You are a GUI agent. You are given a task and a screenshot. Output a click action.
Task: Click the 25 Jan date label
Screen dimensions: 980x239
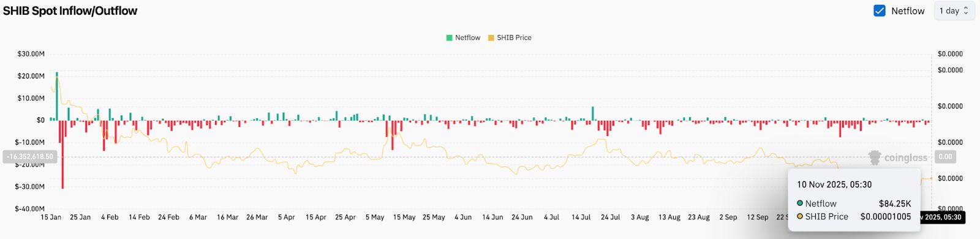coord(80,217)
